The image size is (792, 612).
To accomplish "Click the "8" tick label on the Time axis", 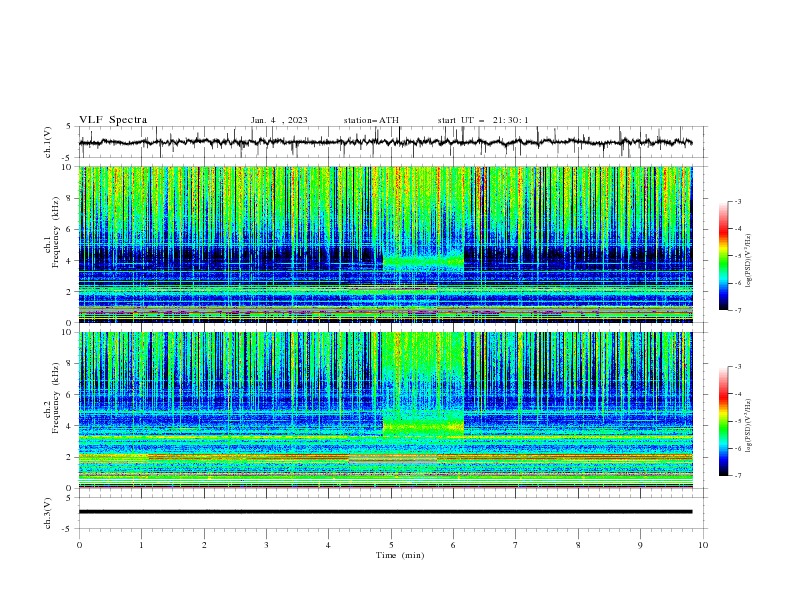I will tap(578, 545).
